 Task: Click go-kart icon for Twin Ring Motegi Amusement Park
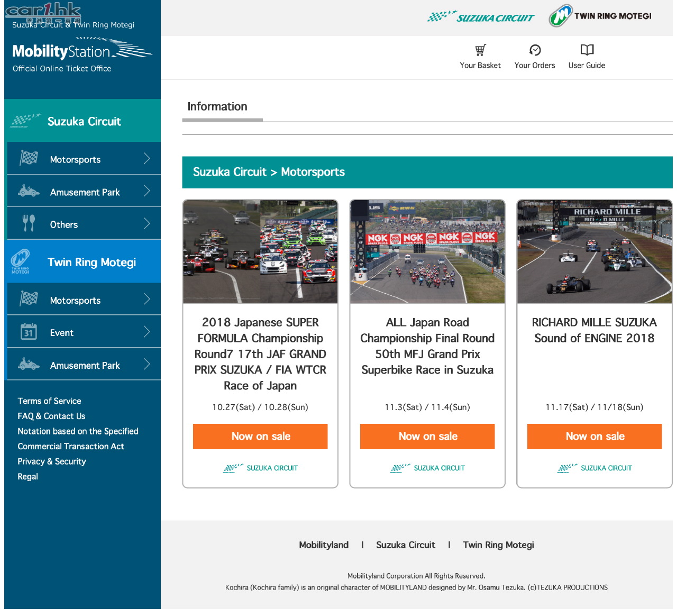coord(29,364)
